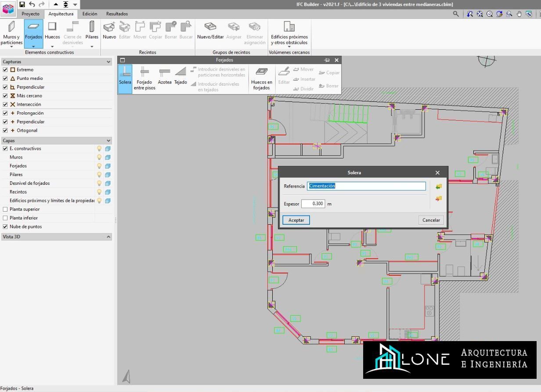The width and height of the screenshot is (541, 392).
Task: Click Nuevo in the Recintos group
Action: pyautogui.click(x=109, y=30)
